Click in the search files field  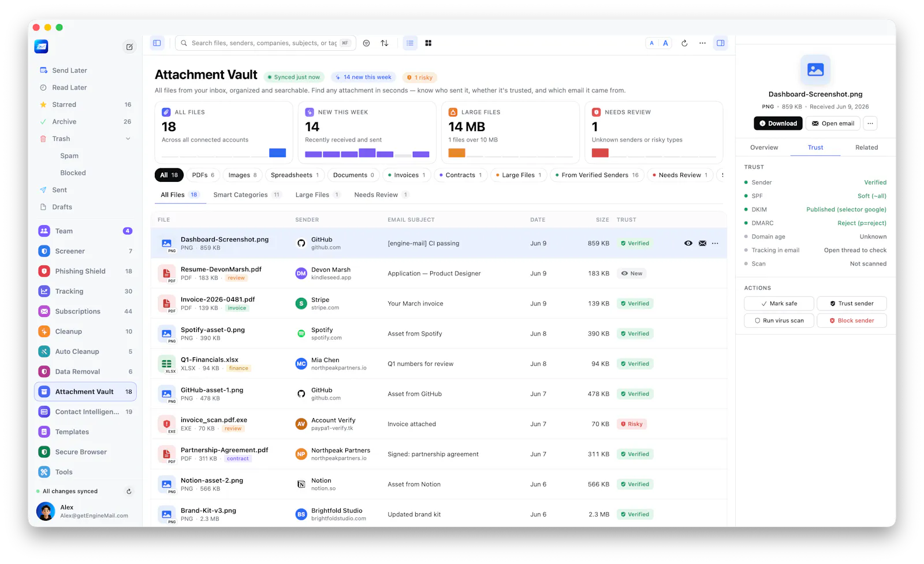pos(266,43)
